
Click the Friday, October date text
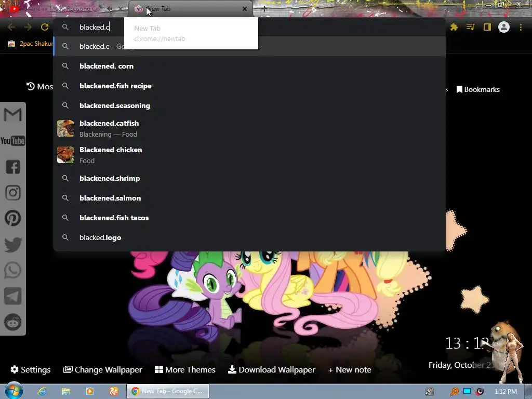tap(461, 365)
